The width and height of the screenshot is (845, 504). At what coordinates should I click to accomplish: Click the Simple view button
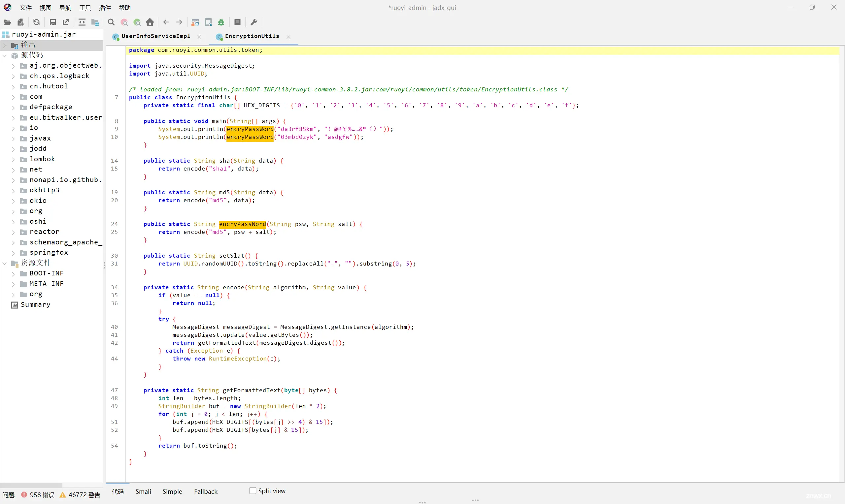172,491
